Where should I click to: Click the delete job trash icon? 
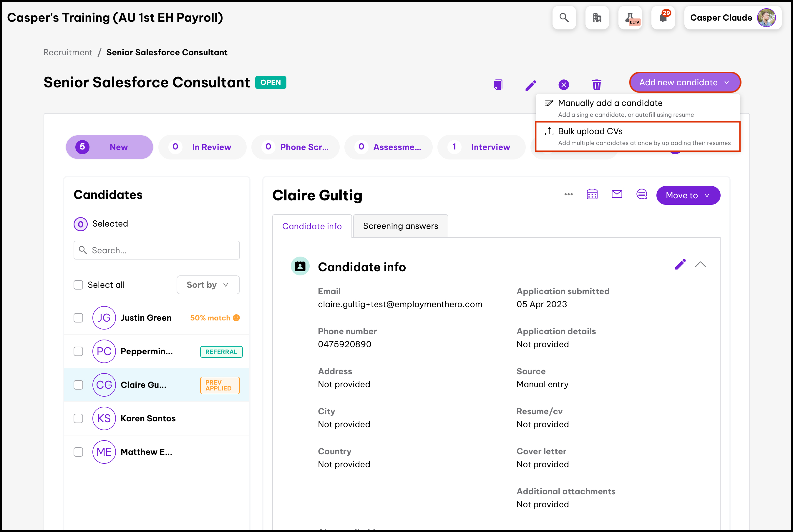597,85
